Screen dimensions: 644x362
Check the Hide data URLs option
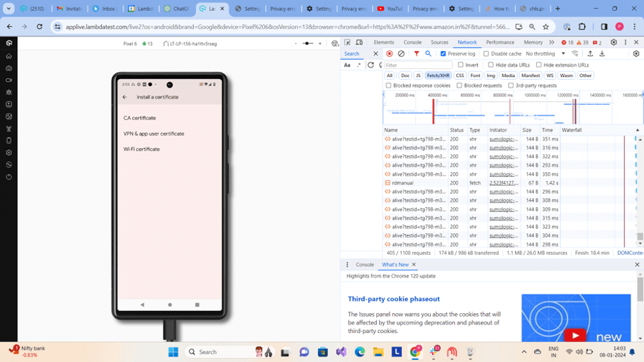click(x=491, y=65)
